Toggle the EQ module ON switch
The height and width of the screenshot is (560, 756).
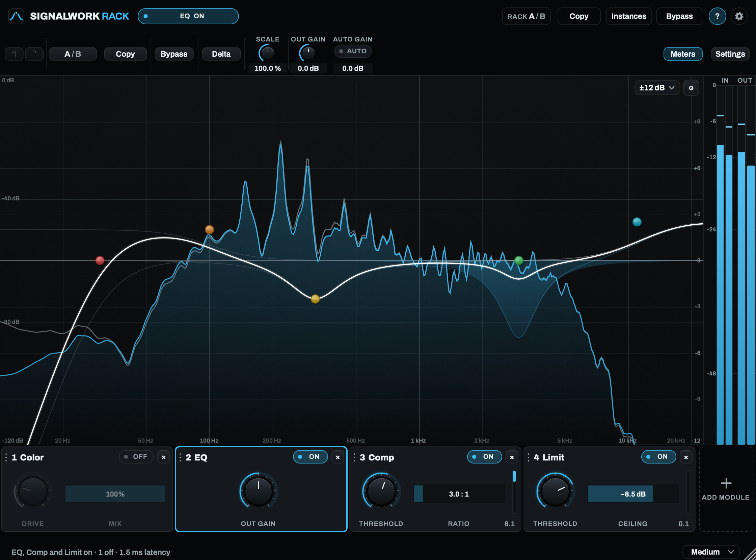(x=310, y=457)
